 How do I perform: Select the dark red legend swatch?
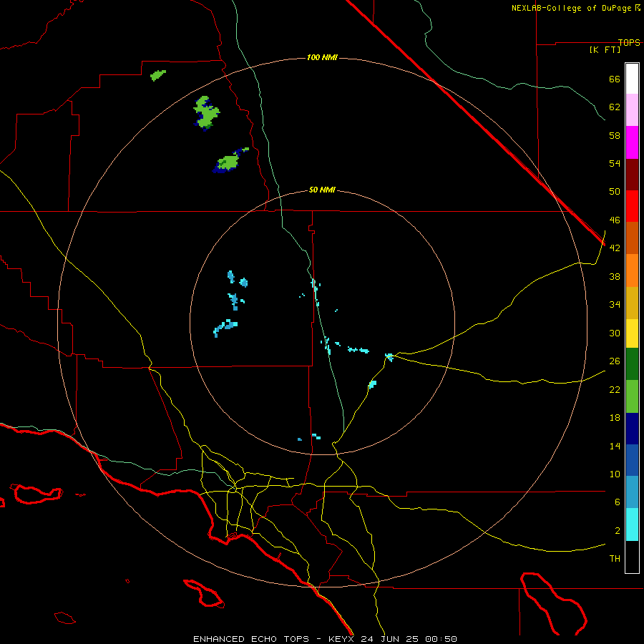pyautogui.click(x=632, y=174)
